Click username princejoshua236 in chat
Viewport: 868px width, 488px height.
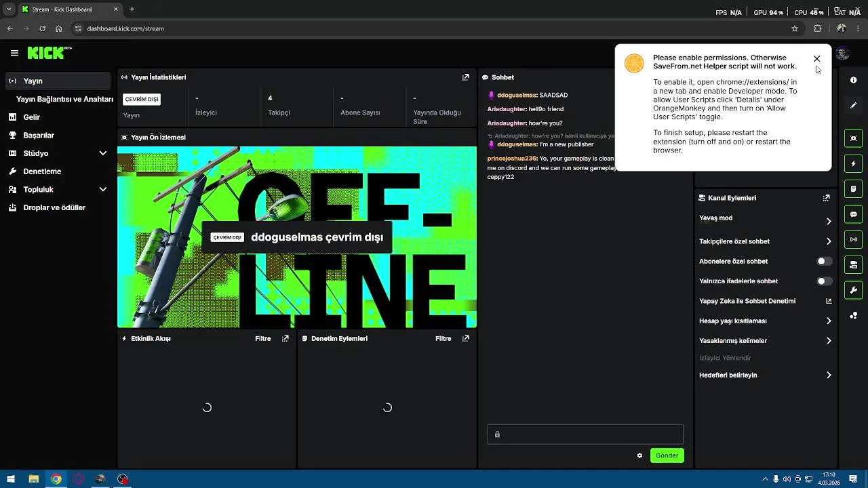[512, 159]
